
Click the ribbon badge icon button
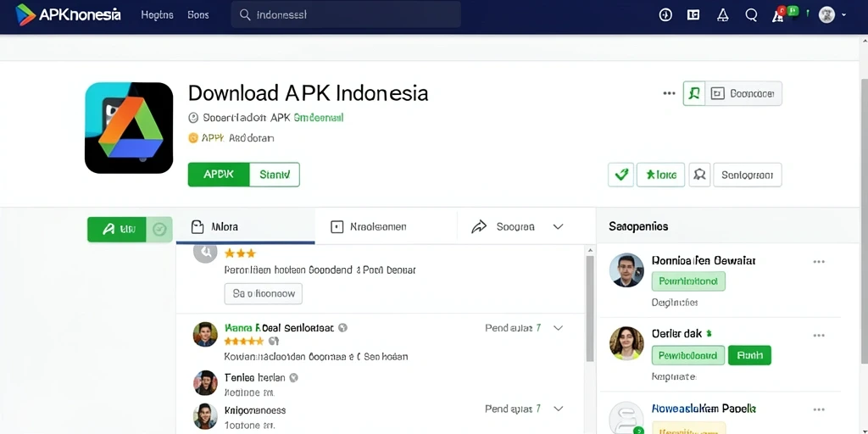click(699, 175)
